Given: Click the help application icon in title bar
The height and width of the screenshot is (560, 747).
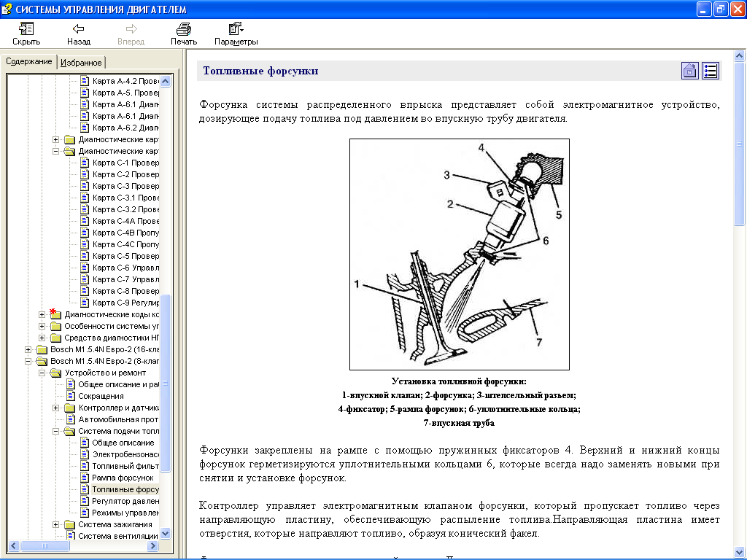Looking at the screenshot, I should 7,9.
